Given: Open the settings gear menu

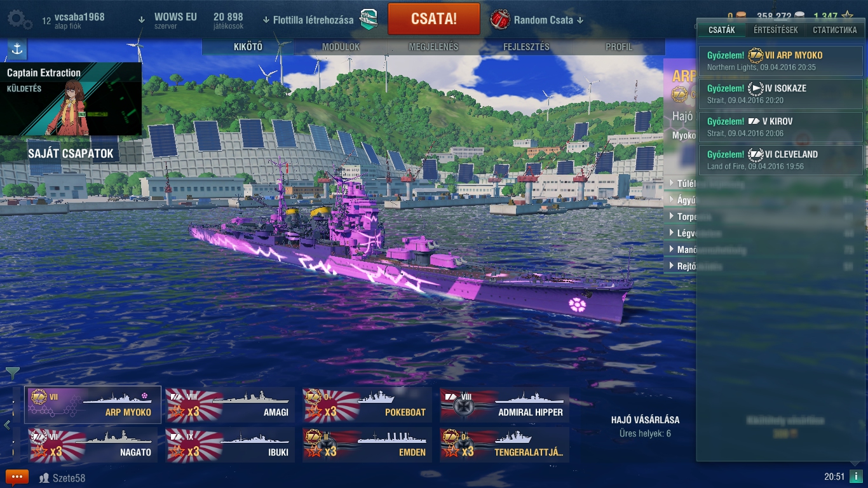Looking at the screenshot, I should click(x=18, y=20).
